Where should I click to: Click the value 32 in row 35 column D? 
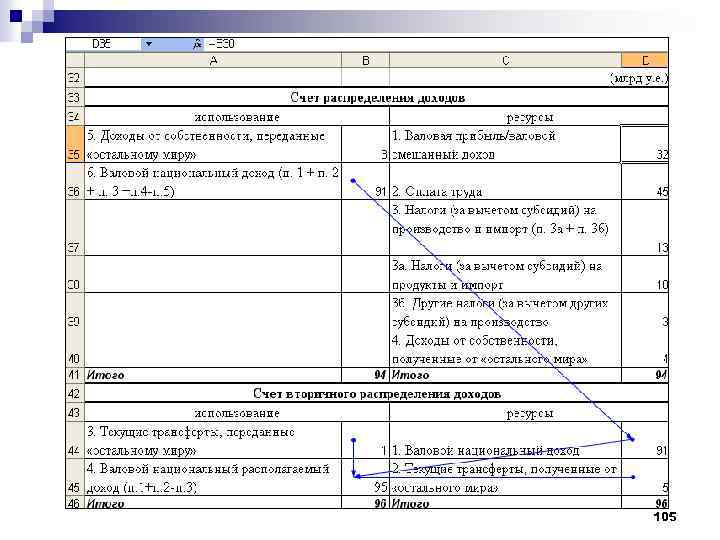(662, 154)
